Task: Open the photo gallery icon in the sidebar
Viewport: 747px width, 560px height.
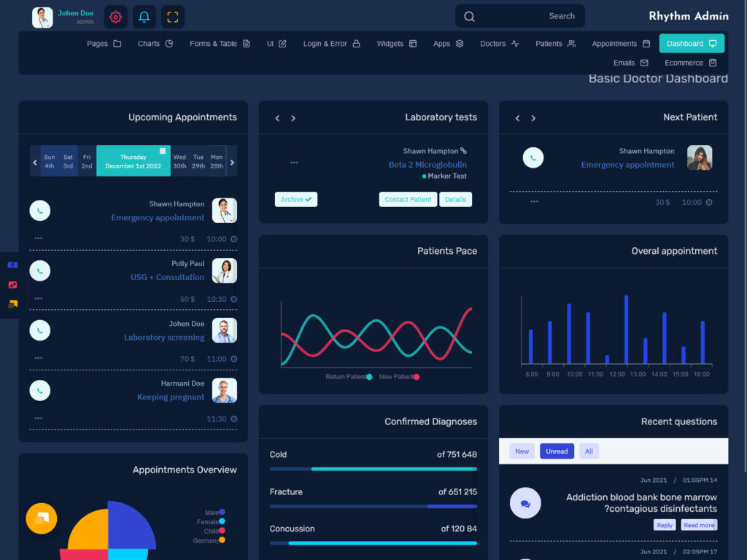Action: pos(11,285)
